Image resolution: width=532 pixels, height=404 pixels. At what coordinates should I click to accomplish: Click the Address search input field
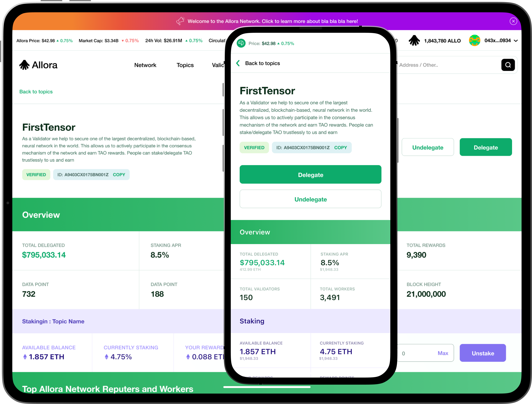pos(445,65)
